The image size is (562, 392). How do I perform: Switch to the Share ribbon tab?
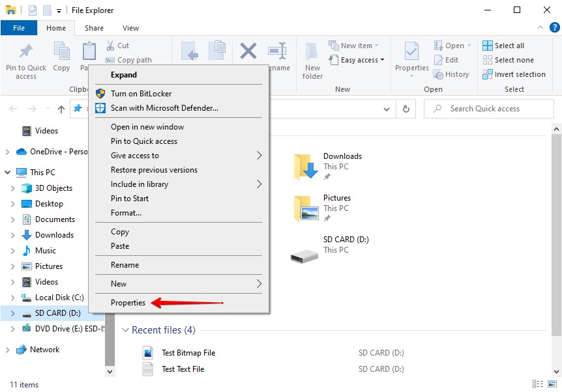[94, 28]
